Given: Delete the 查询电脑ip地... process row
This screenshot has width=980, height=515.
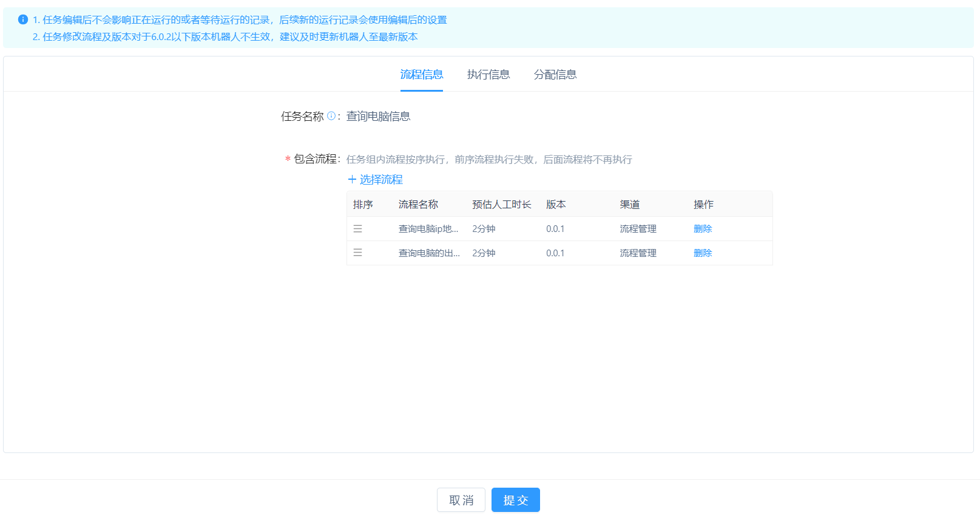Looking at the screenshot, I should [703, 229].
